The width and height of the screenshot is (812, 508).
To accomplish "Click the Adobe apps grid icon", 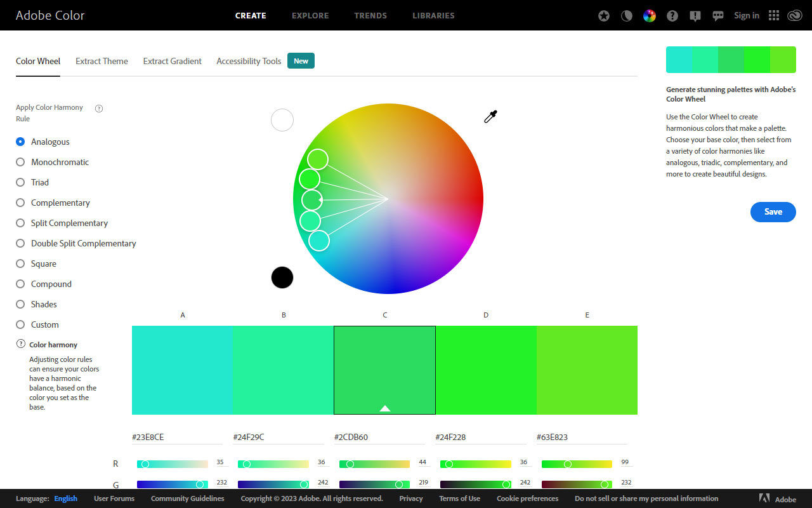I will [773, 15].
